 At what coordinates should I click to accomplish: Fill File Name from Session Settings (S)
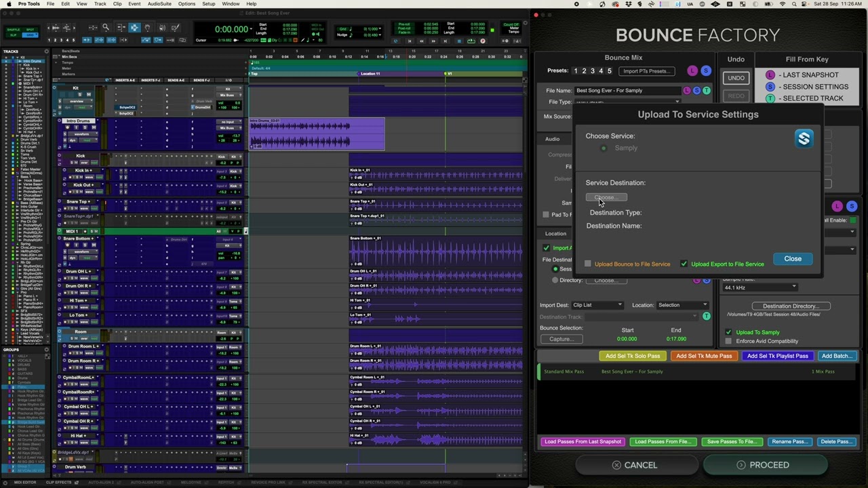click(696, 90)
